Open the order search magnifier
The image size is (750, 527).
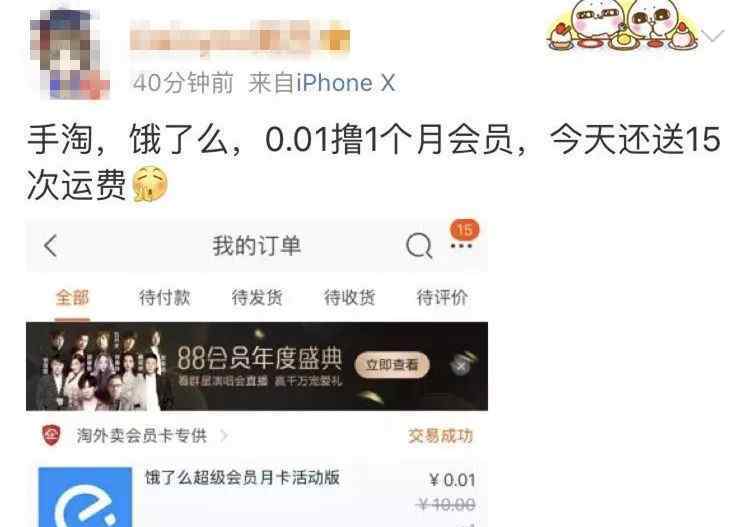[x=419, y=246]
